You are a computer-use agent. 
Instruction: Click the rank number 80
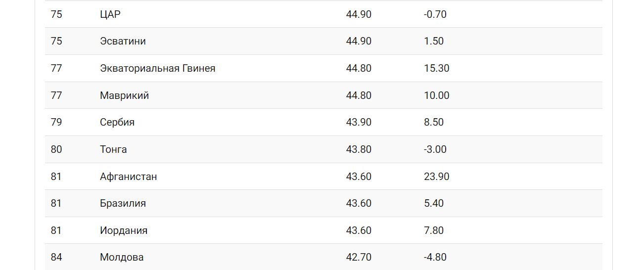click(56, 149)
